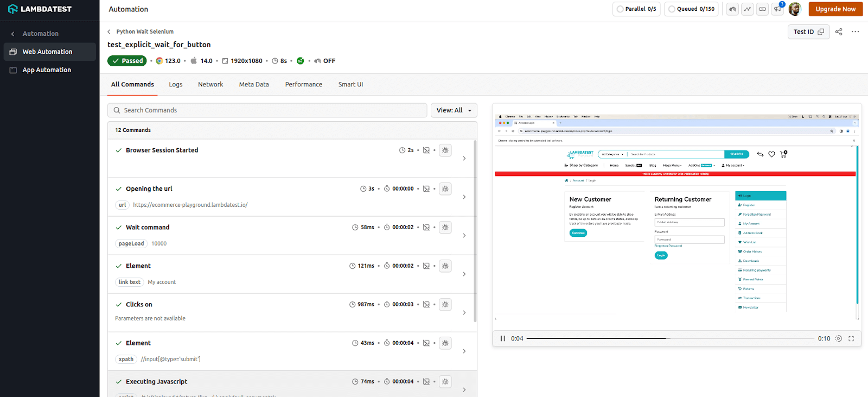This screenshot has height=397, width=868.
Task: Click Upgrade Now button
Action: click(835, 9)
